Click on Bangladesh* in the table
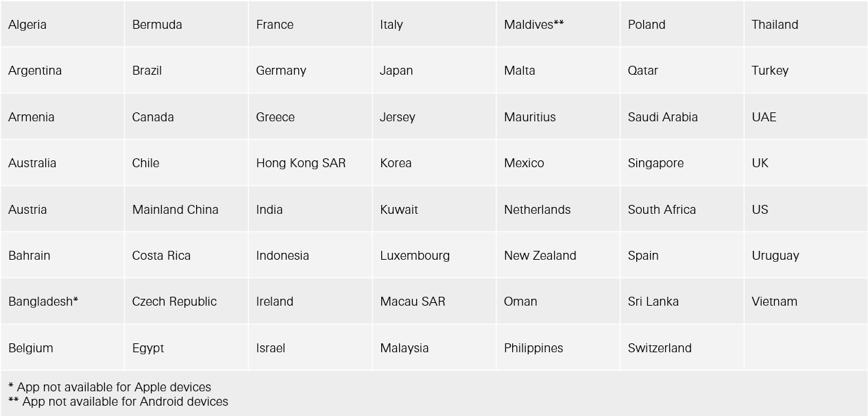This screenshot has height=416, width=868. (x=43, y=302)
